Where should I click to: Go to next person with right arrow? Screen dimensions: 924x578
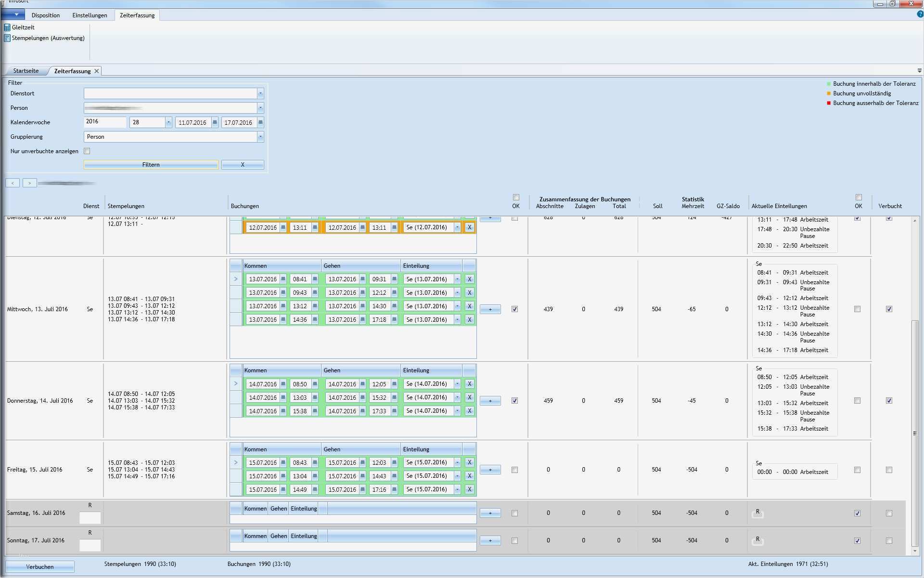(x=29, y=183)
